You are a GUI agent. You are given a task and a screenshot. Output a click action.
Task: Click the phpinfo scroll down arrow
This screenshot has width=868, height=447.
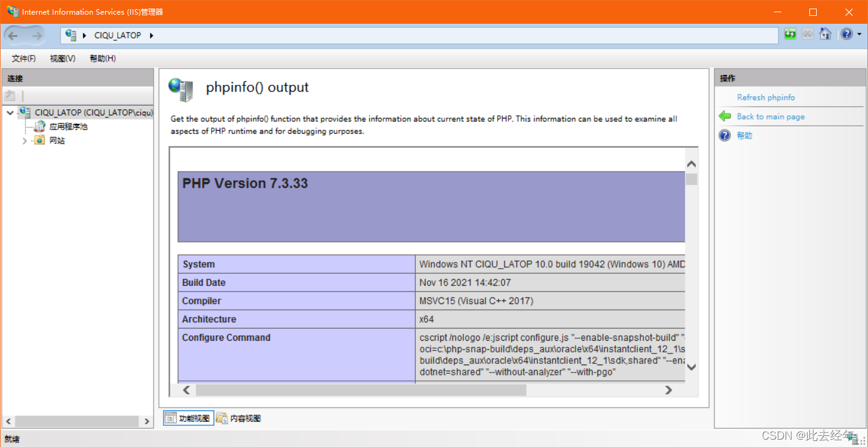point(692,367)
